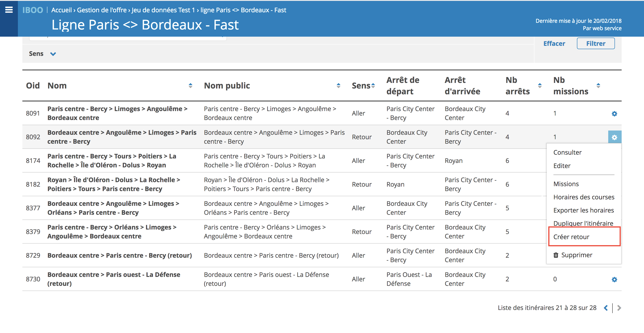The image size is (644, 333).
Task: Select Créer retour from context menu
Action: pos(571,237)
